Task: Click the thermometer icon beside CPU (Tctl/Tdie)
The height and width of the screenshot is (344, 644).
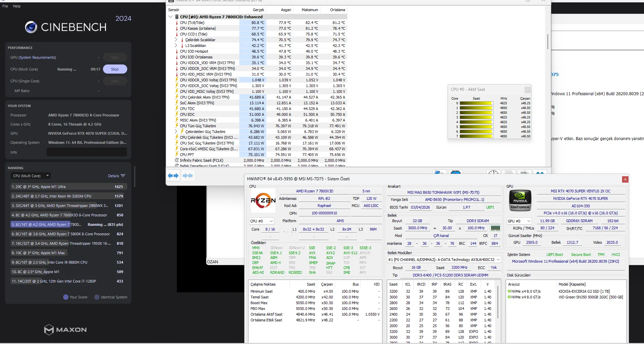Action: [x=177, y=23]
